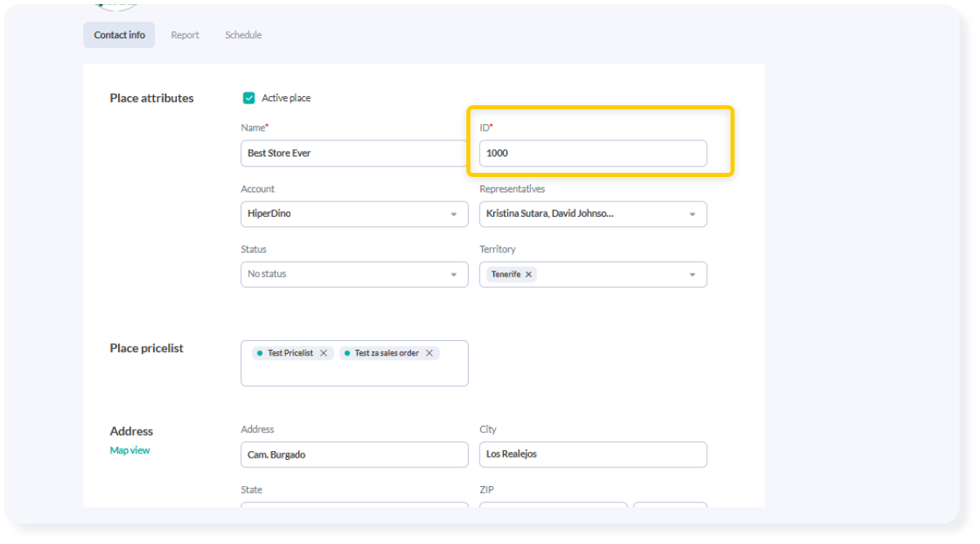Switch to the Report tab

(185, 35)
